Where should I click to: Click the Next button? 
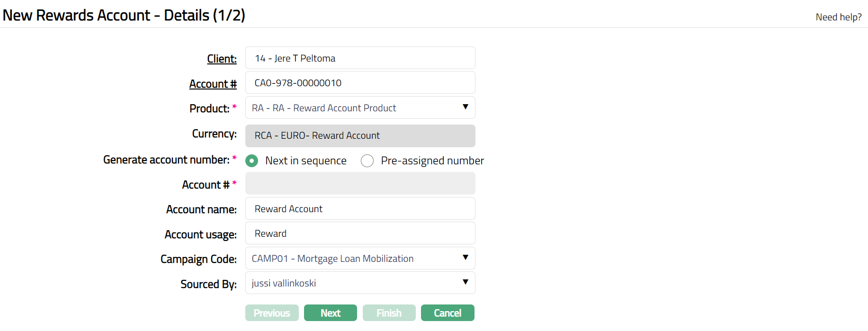(330, 313)
